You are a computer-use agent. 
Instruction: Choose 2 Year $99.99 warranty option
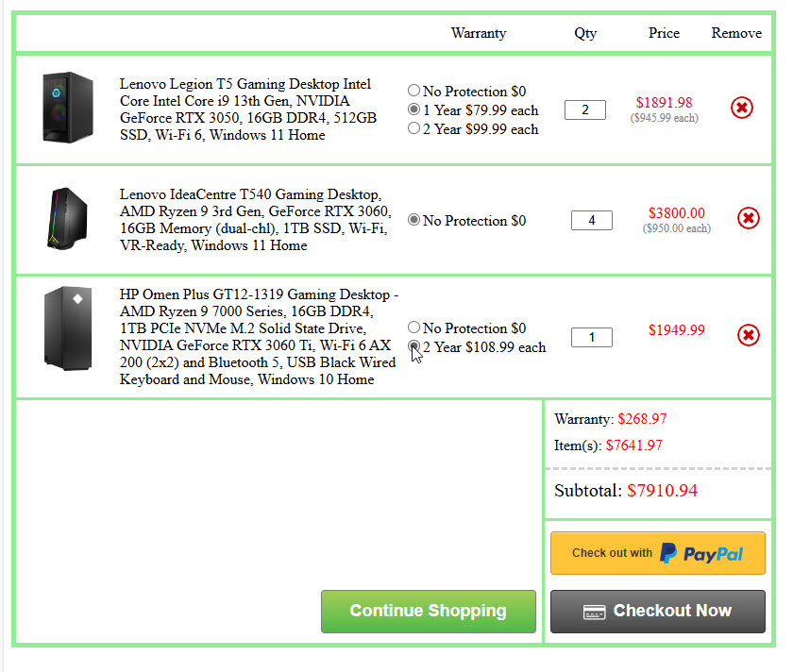tap(413, 129)
